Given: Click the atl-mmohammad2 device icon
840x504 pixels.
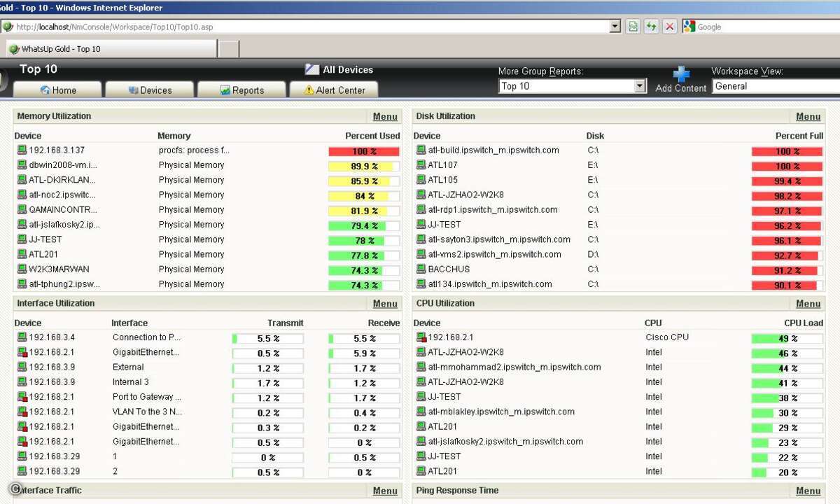Looking at the screenshot, I should coord(421,367).
